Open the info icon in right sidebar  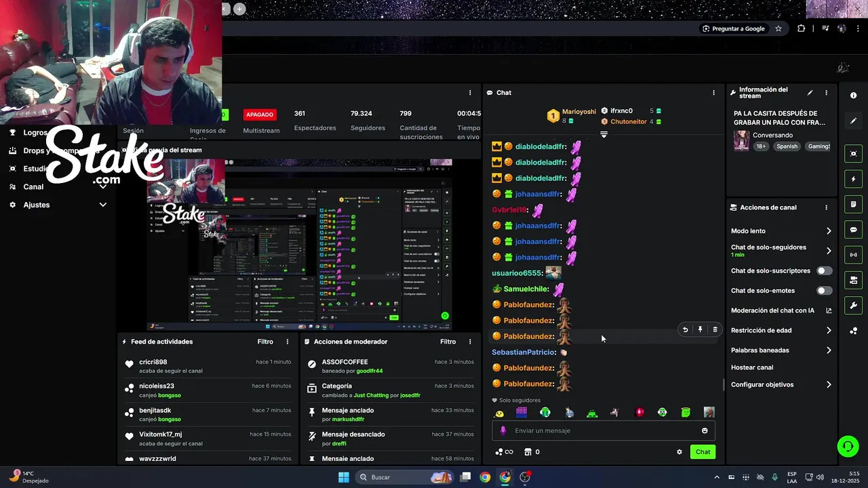pos(853,96)
